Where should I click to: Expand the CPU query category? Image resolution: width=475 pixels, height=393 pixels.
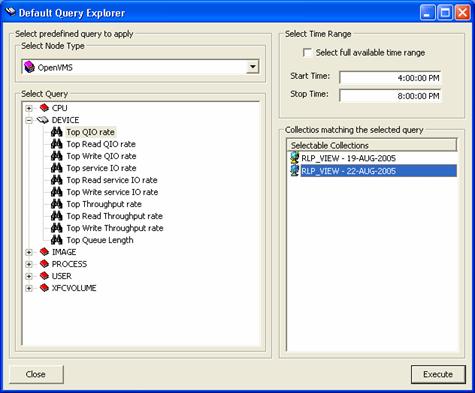(29, 108)
